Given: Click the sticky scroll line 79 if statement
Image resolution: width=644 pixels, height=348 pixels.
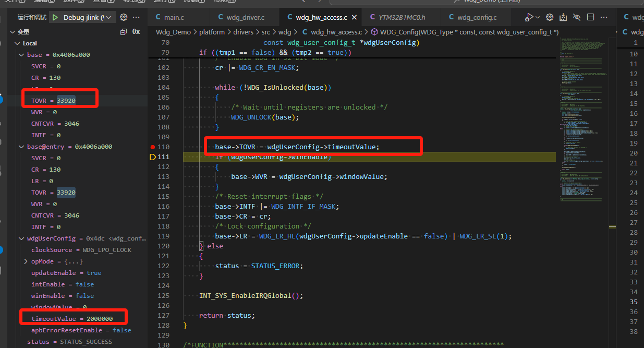Looking at the screenshot, I should [275, 53].
